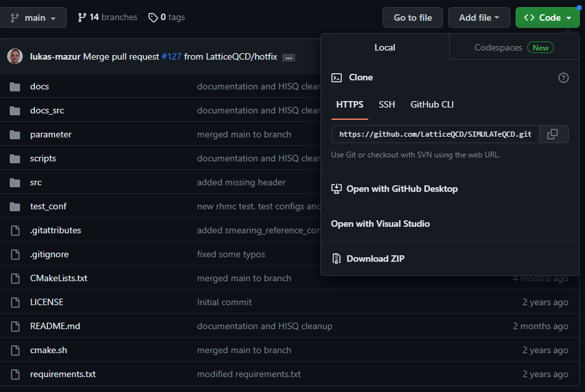
Task: Select the HTTPS clone tab
Action: pos(350,105)
